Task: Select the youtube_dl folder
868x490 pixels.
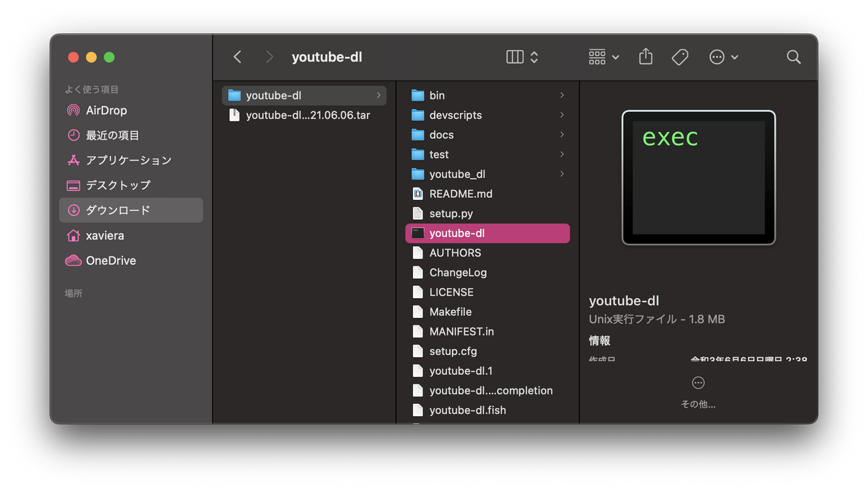Action: pyautogui.click(x=488, y=174)
